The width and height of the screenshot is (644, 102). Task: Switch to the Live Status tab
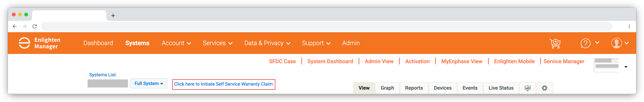pos(501,88)
